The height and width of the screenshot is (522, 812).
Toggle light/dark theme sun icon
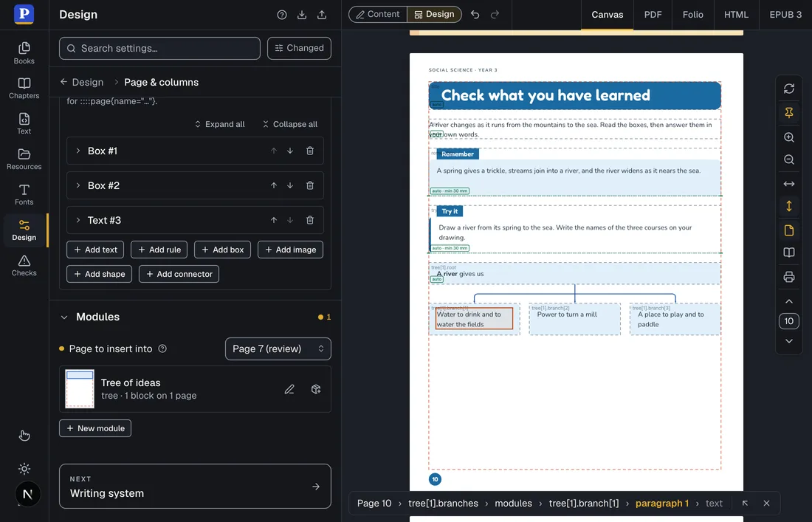pyautogui.click(x=24, y=469)
